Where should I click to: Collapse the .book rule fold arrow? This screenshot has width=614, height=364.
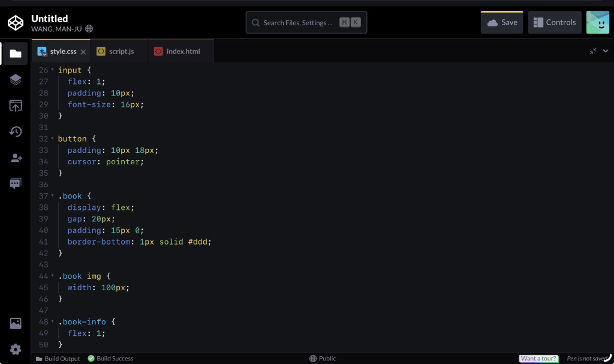(x=53, y=195)
